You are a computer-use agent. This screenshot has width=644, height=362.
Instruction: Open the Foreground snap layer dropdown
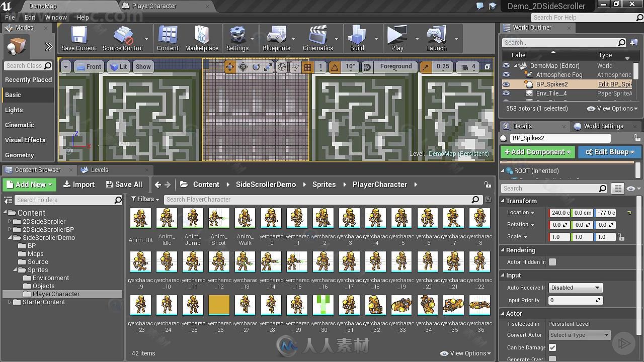395,66
